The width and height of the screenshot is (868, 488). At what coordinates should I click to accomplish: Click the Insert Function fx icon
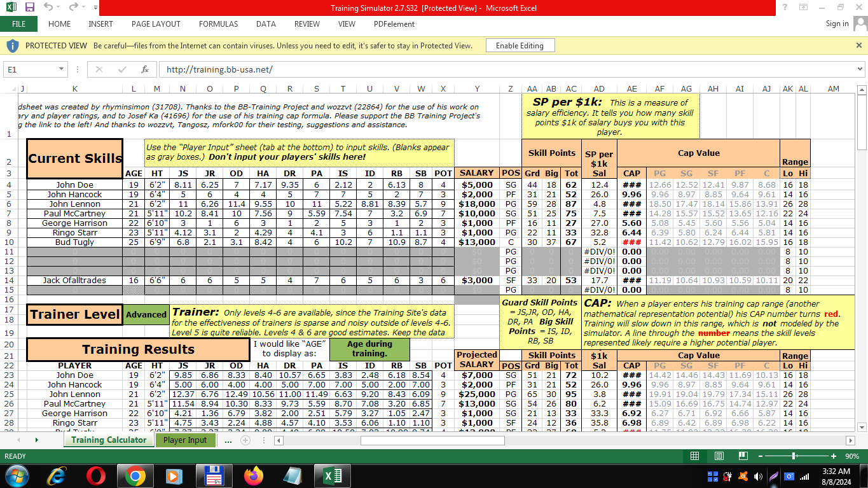[144, 69]
